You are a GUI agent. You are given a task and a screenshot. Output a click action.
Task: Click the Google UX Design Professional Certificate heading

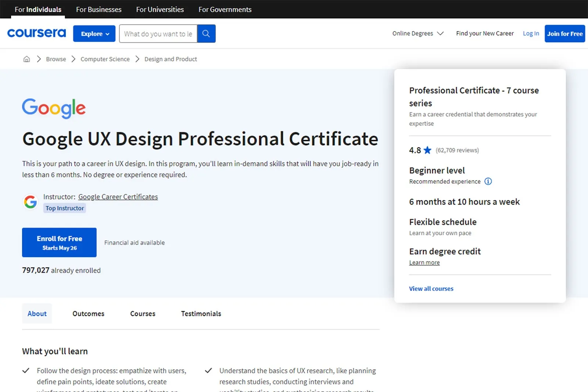200,139
